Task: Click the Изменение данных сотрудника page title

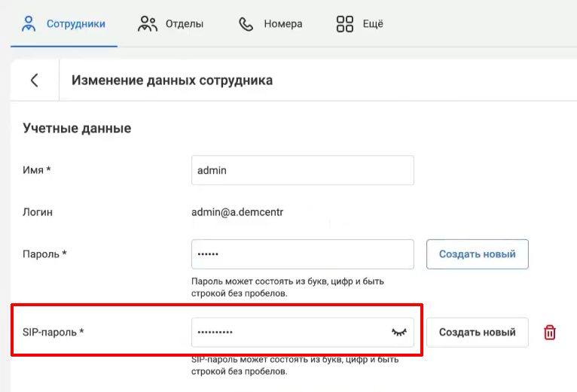Action: point(172,80)
